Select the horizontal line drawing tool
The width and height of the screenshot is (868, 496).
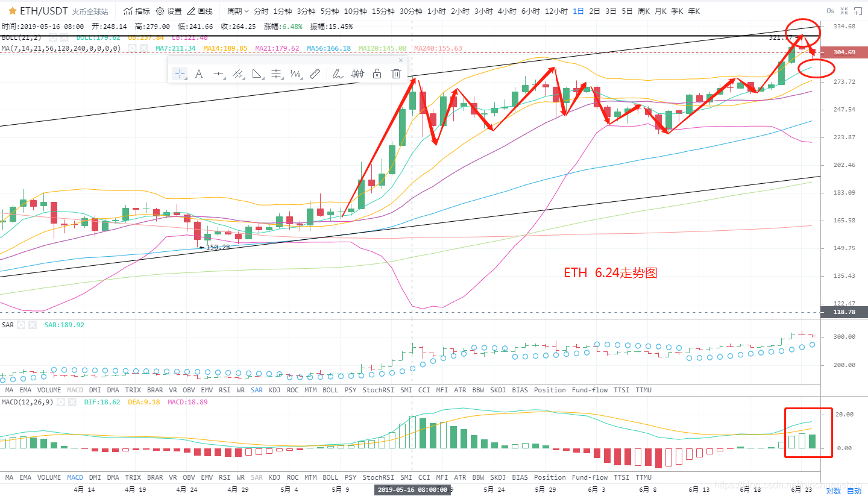tap(219, 74)
